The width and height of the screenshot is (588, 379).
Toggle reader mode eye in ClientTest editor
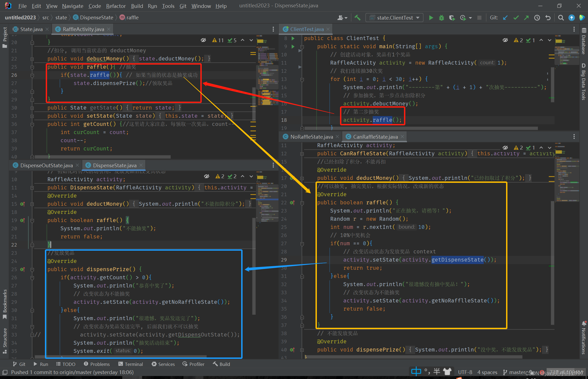coord(505,40)
